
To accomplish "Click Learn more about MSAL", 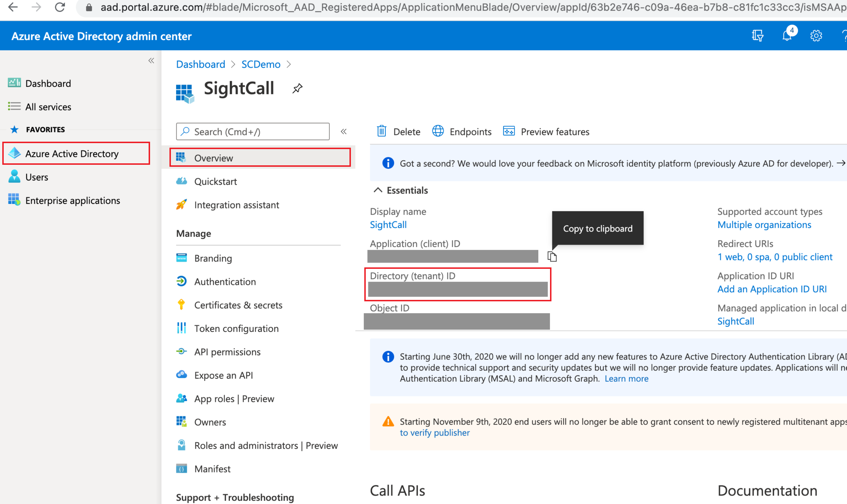I will 626,379.
